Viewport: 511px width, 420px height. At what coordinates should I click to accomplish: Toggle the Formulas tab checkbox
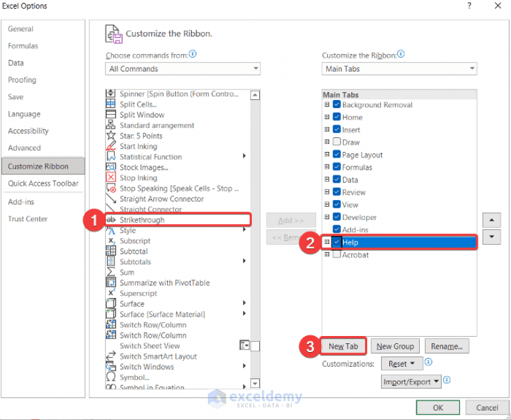point(336,167)
